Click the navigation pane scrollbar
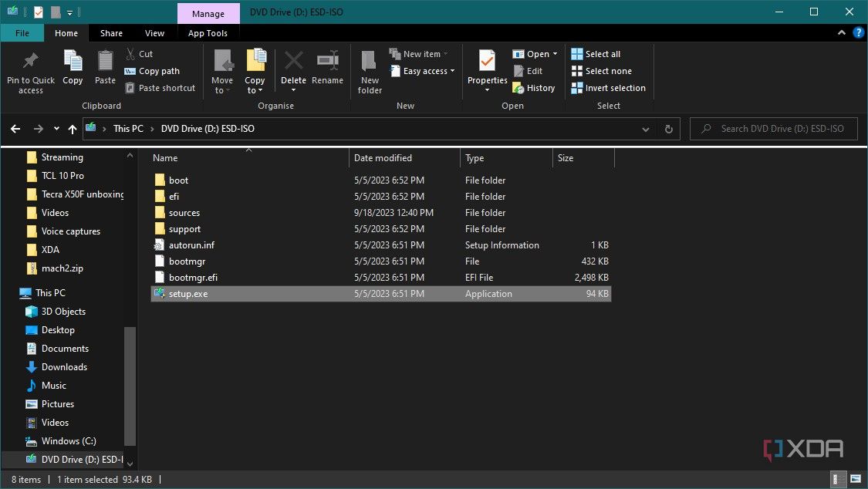 click(x=130, y=386)
